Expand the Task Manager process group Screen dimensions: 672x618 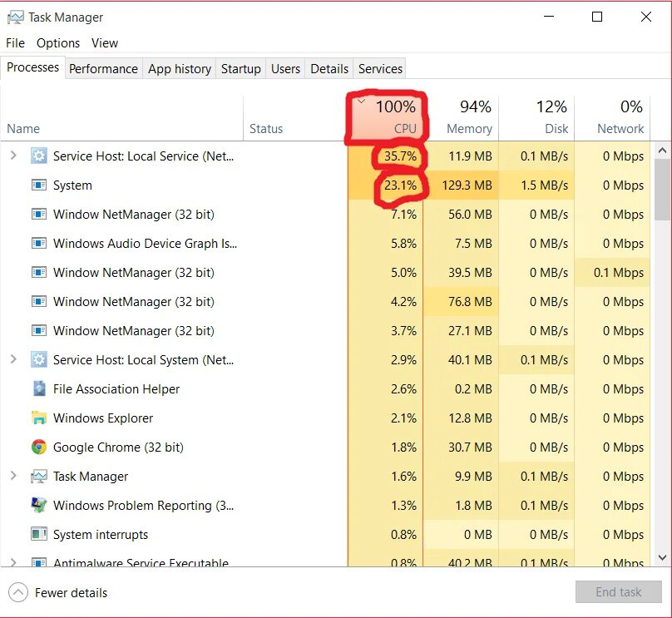pos(13,476)
